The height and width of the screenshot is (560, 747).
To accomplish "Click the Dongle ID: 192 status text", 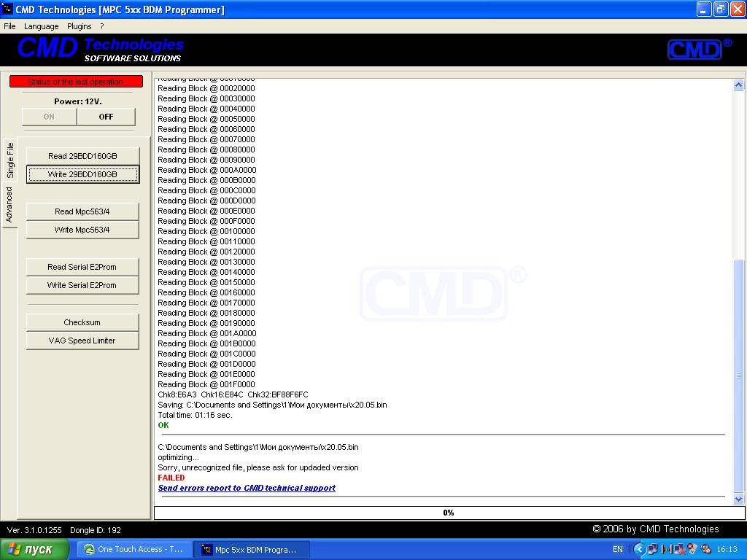I will [x=96, y=530].
